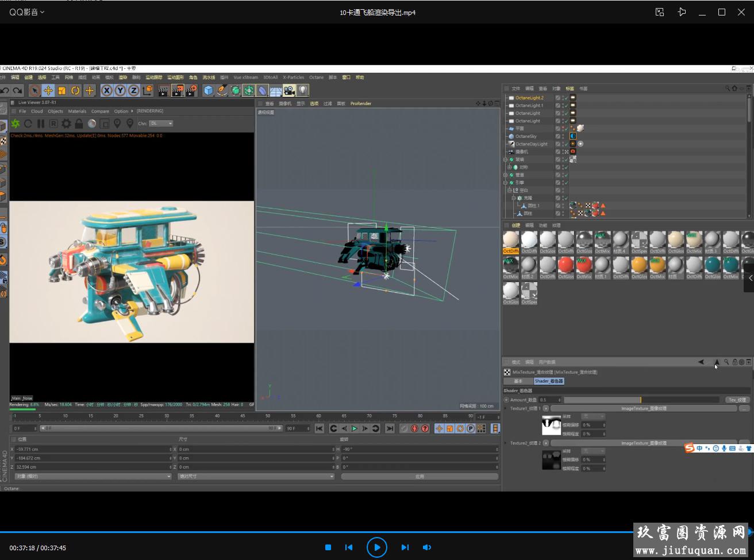Open the Live Viewer File menu

(22, 111)
